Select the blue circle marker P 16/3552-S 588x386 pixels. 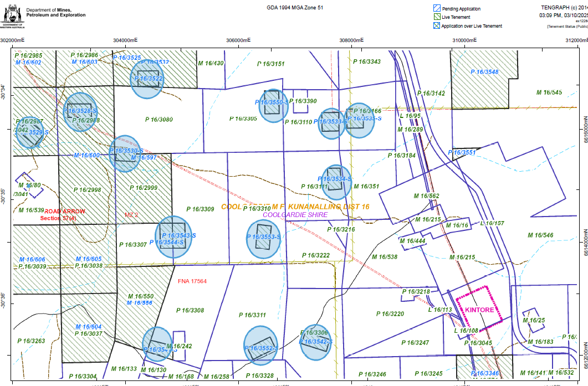[260, 345]
